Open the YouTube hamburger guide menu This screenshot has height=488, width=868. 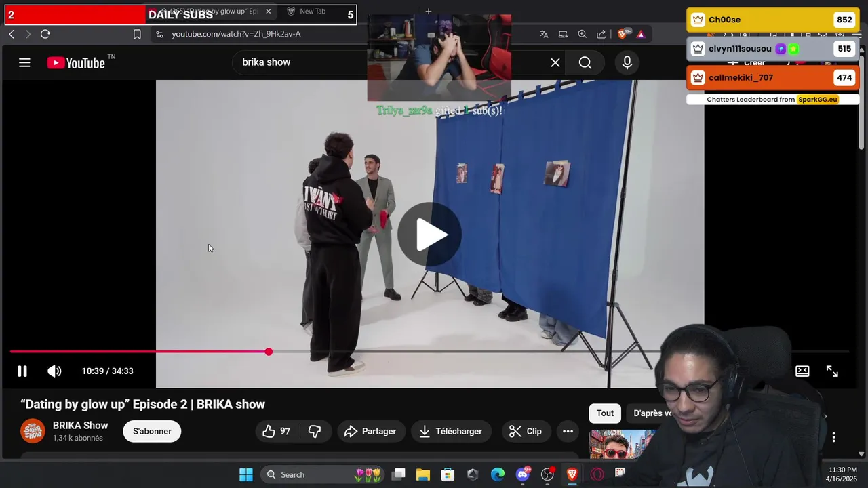(24, 63)
